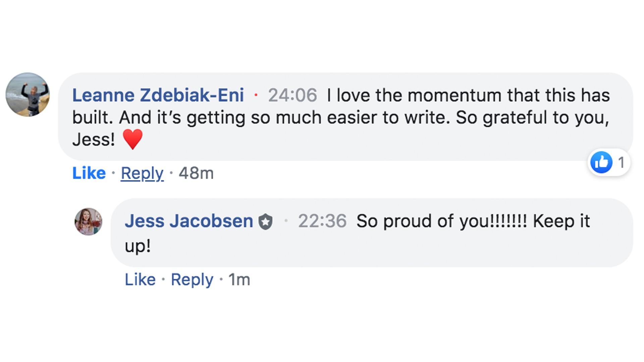Reply to Jess Jacobsen's comment

point(192,280)
